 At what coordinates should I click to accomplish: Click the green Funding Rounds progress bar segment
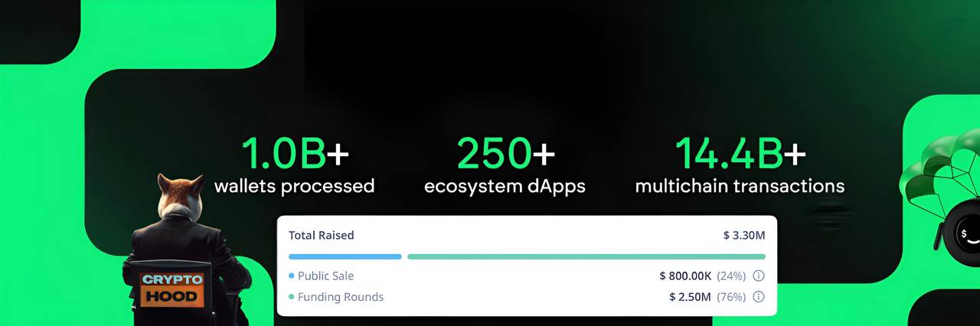(x=586, y=256)
